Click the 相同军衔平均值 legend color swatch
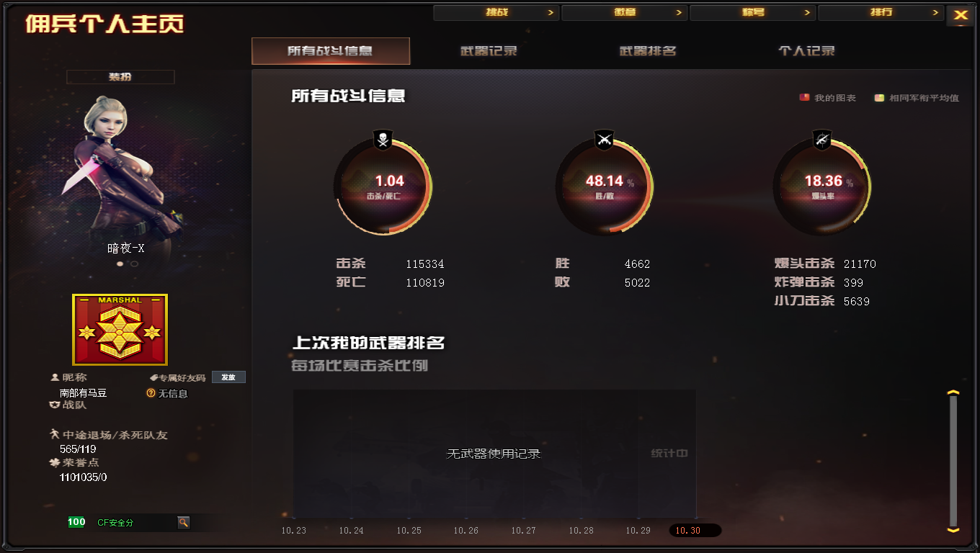This screenshot has width=980, height=553. (879, 97)
